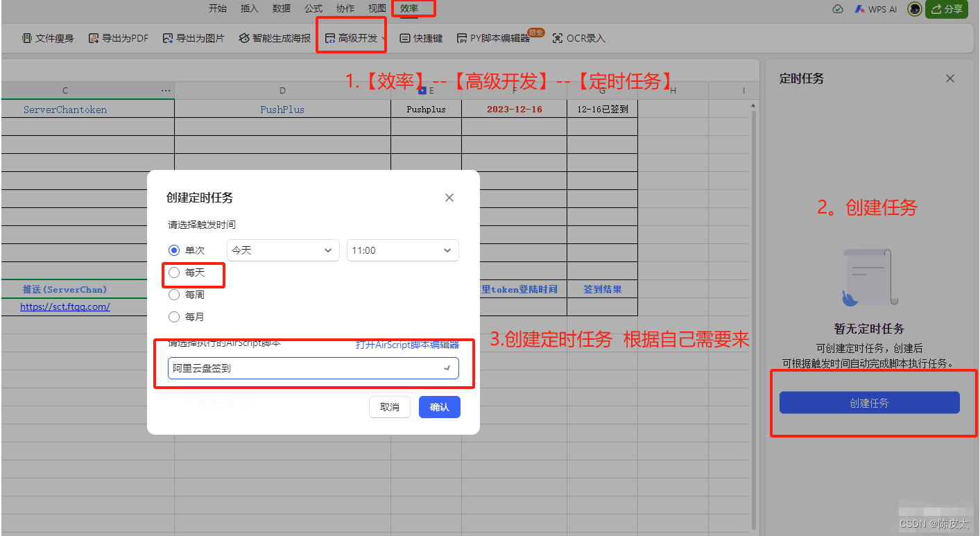Click the user avatar icon

915,9
